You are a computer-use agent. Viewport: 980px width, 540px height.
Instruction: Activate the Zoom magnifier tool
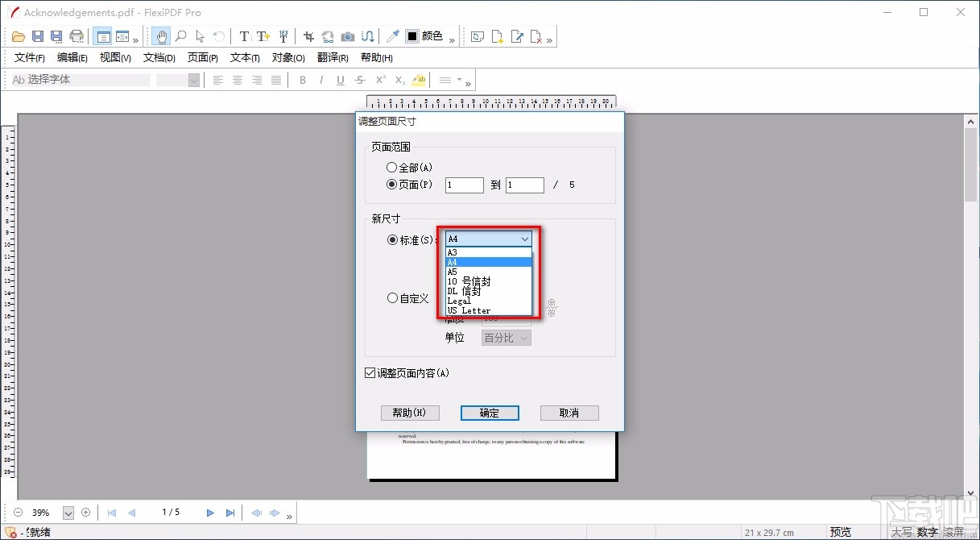[x=180, y=36]
